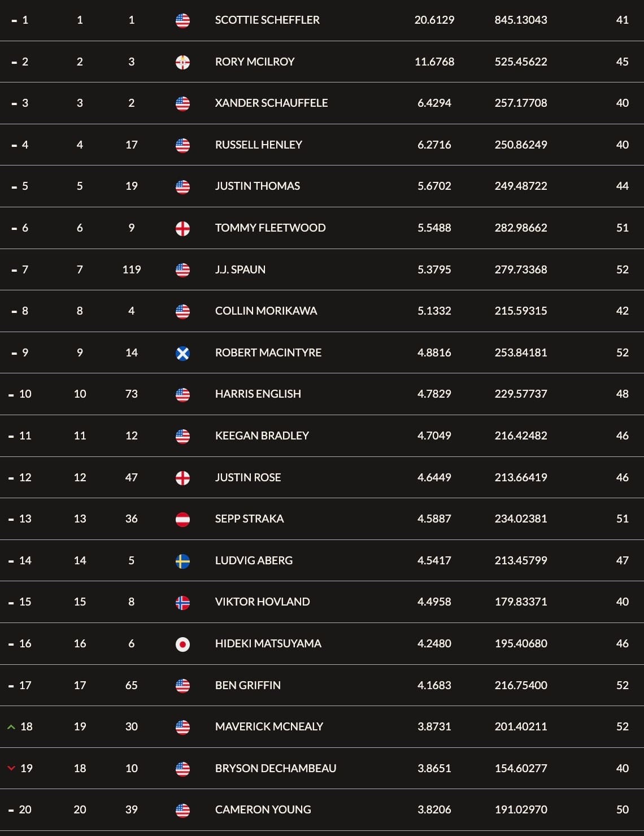Open Collin Morikawa's player profile
Screen dimensions: 644x836
coord(266,311)
